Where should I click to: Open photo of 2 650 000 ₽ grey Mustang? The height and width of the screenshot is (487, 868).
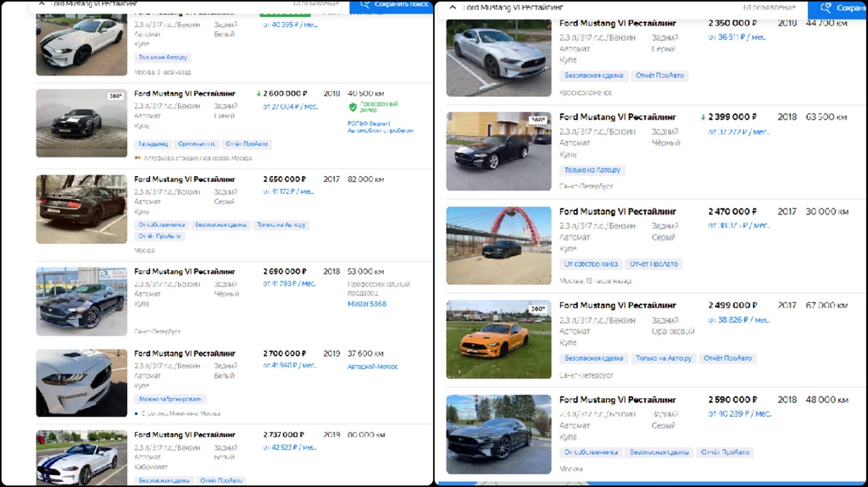coord(81,209)
